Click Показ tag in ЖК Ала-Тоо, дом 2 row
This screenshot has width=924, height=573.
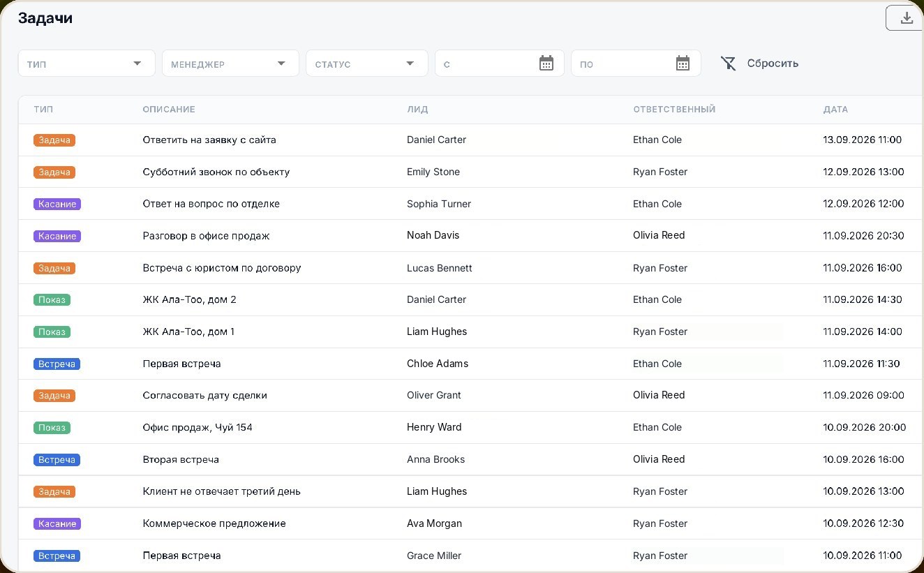coord(52,300)
